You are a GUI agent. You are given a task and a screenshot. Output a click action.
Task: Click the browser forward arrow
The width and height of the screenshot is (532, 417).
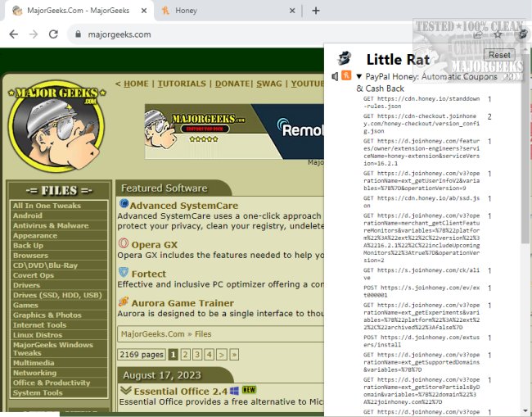tap(34, 34)
